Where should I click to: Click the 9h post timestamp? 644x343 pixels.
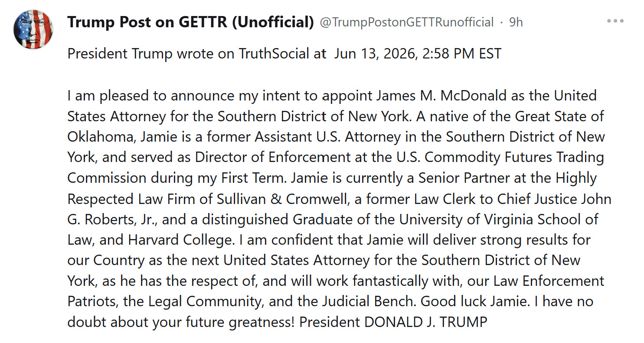pyautogui.click(x=516, y=22)
